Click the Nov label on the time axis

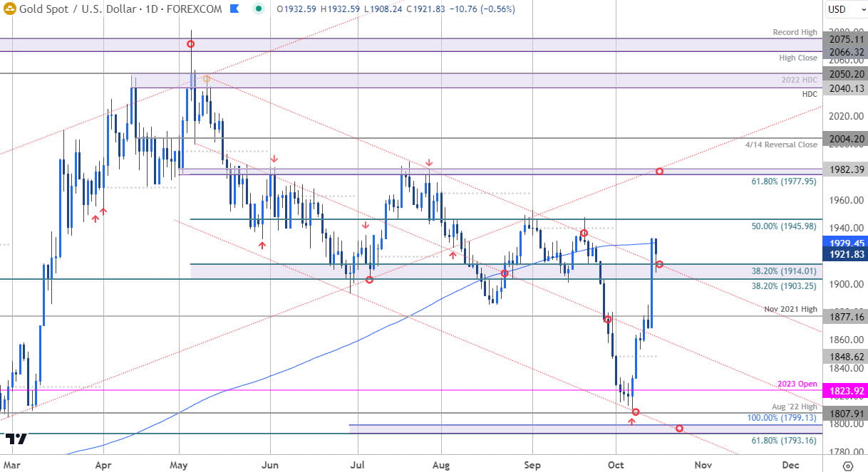coord(703,464)
